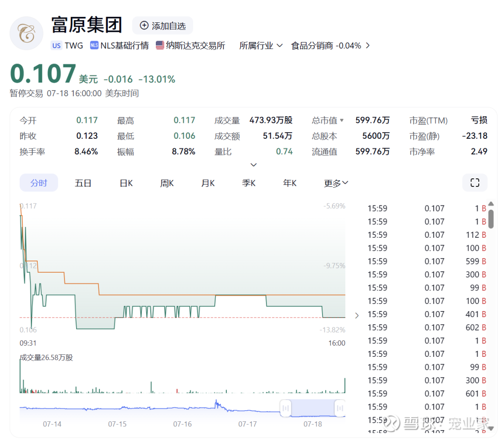Collapse trade list with chevron beside chart
This screenshot has height=439, width=504.
[357, 316]
